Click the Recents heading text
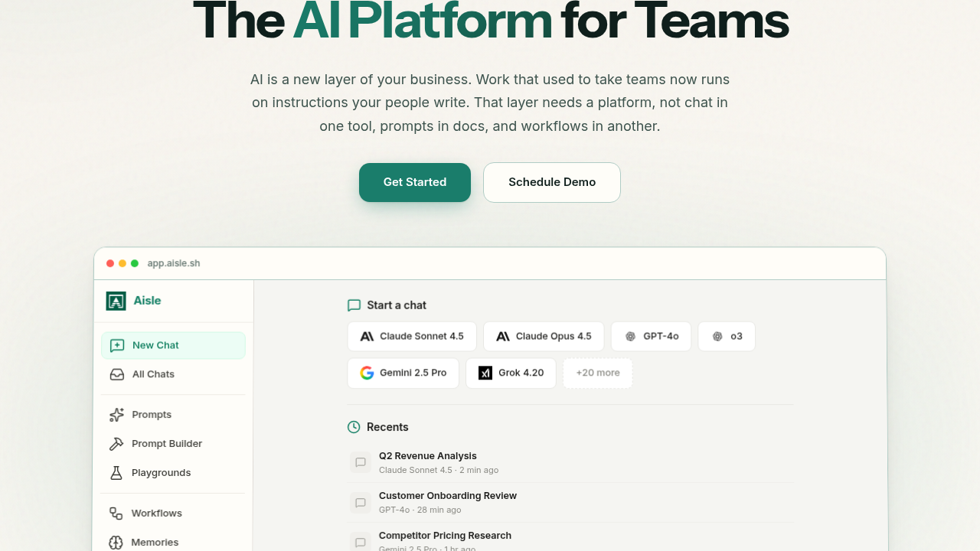 point(387,427)
